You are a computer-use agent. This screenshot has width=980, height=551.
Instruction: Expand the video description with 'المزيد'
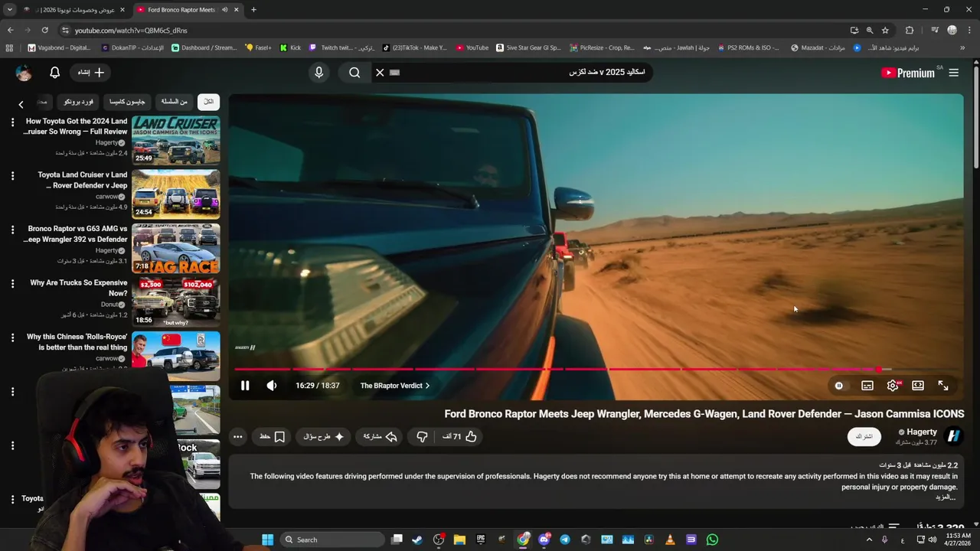[946, 497]
